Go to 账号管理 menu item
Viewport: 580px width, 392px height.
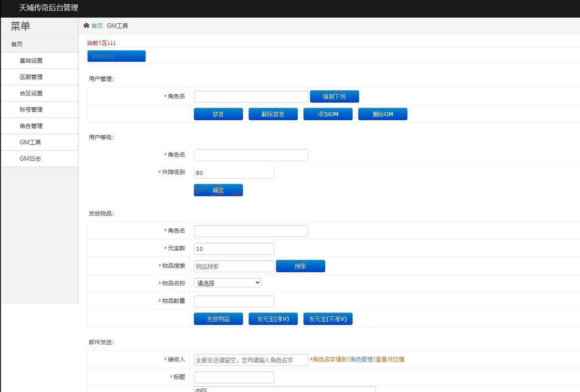pyautogui.click(x=31, y=110)
